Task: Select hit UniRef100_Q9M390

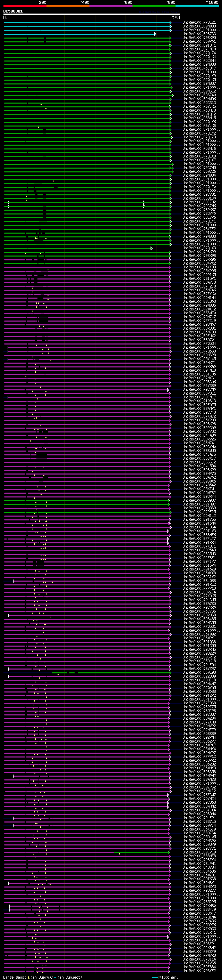Action: 199,840
